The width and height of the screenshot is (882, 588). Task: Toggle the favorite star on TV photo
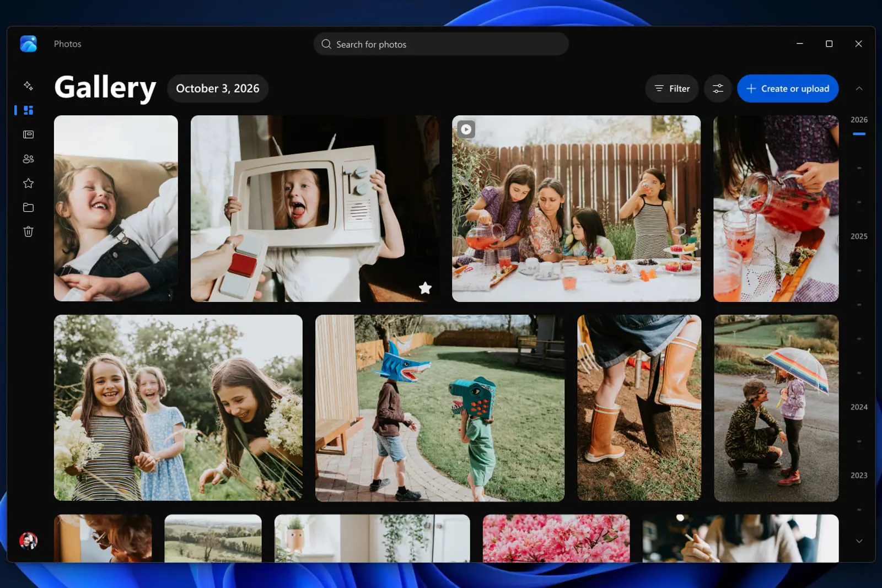425,288
